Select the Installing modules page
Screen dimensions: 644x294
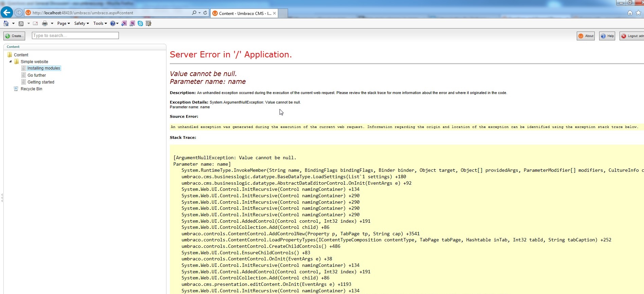[x=43, y=68]
